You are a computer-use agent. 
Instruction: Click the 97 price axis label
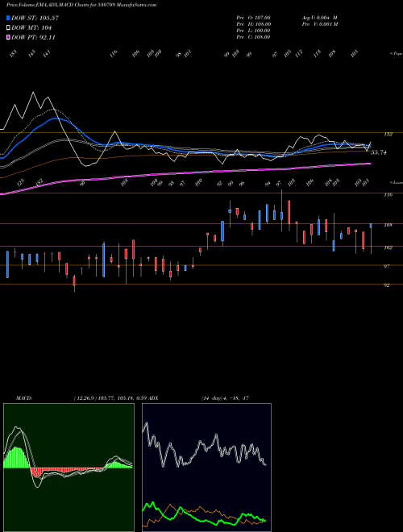[x=386, y=267]
